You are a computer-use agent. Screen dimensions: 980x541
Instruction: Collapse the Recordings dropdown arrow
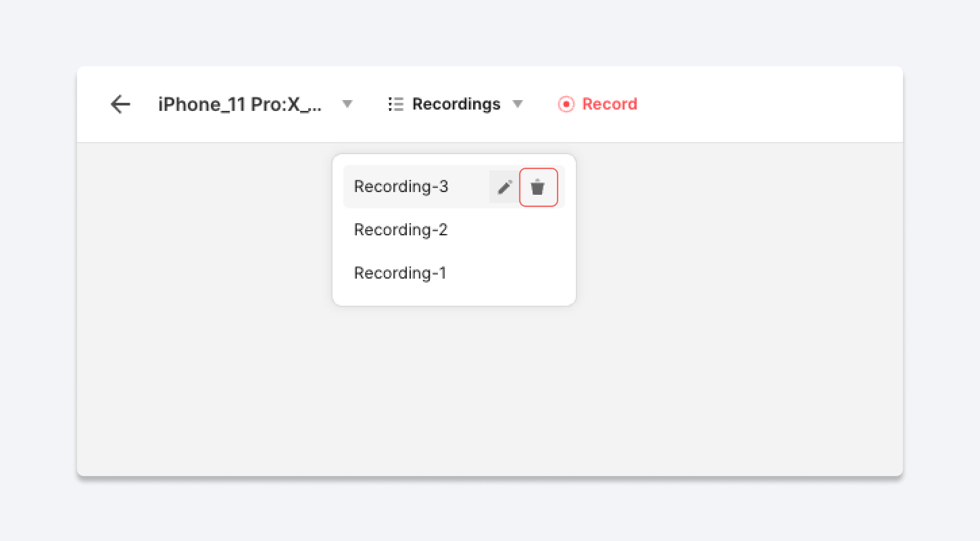pos(518,104)
